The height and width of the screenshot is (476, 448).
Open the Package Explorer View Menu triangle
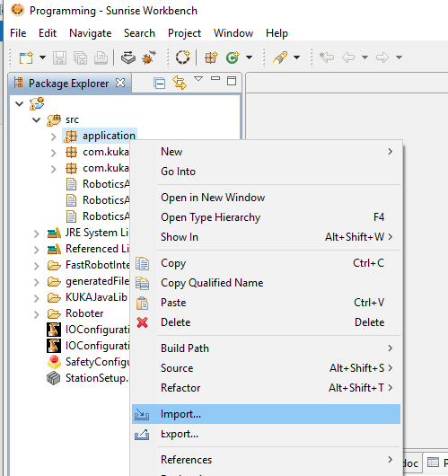tap(198, 79)
